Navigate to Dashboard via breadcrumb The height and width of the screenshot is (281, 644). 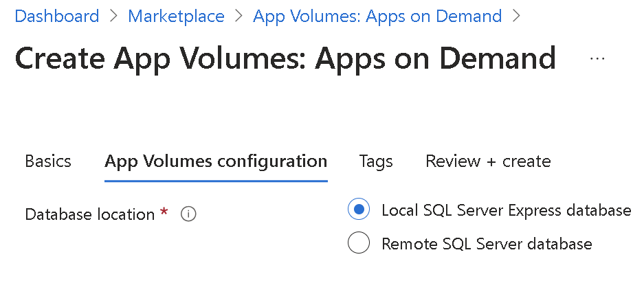(x=57, y=16)
